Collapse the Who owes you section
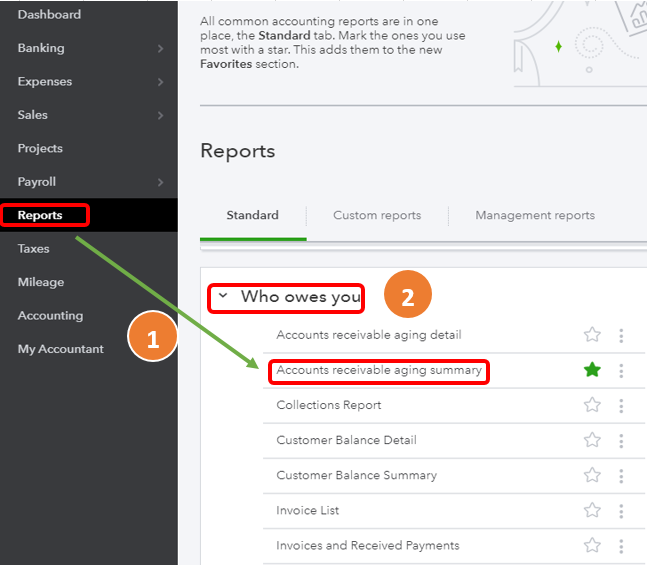This screenshot has height=565, width=647. click(x=223, y=296)
